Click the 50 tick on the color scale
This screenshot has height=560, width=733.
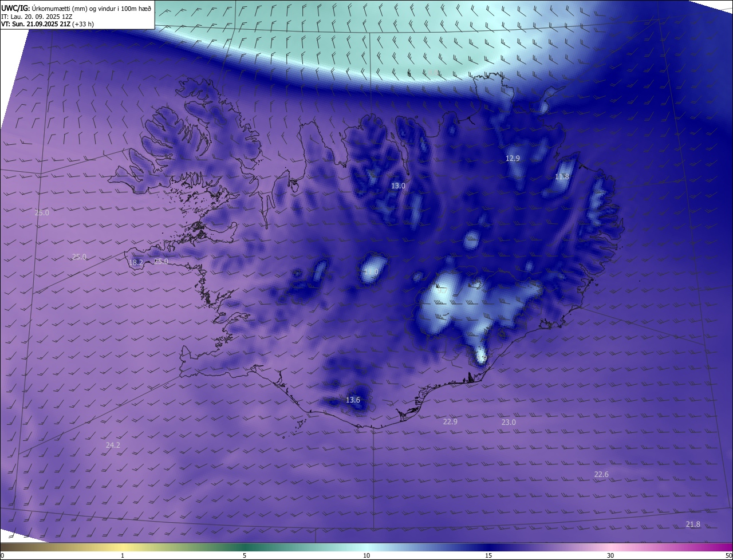point(729,555)
